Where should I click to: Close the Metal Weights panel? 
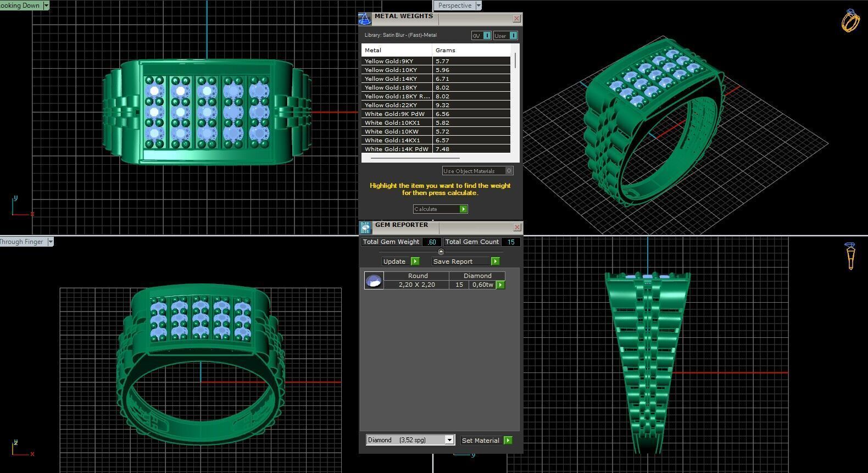516,19
